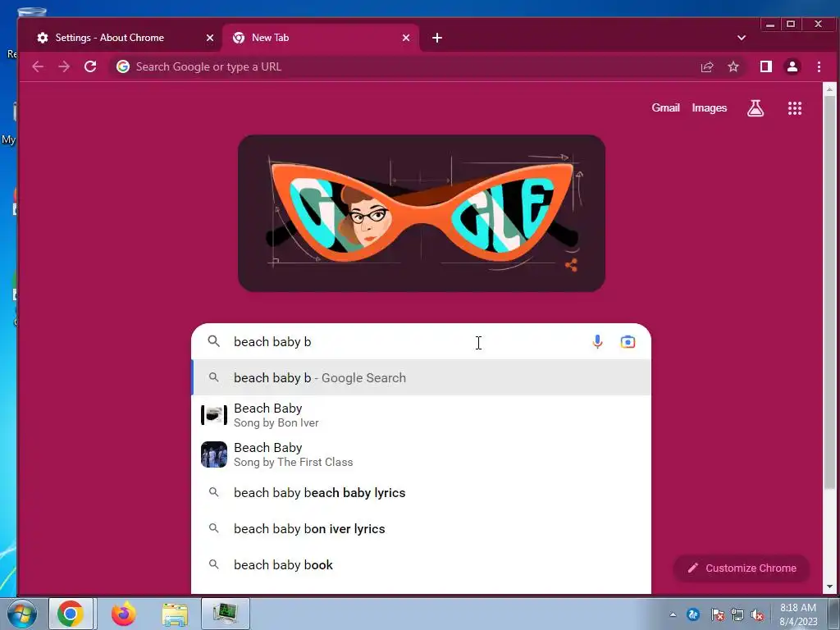Select beach baby bon iver lyrics suggestion
The image size is (840, 630).
421,529
